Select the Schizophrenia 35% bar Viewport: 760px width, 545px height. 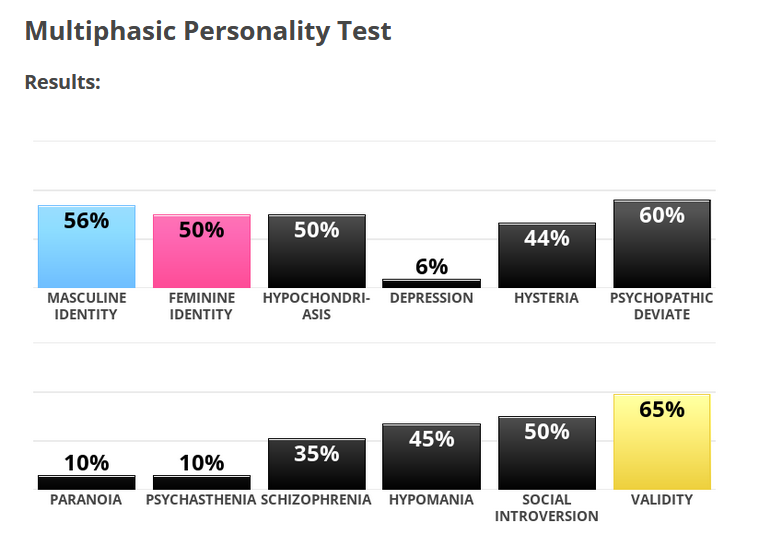316,464
